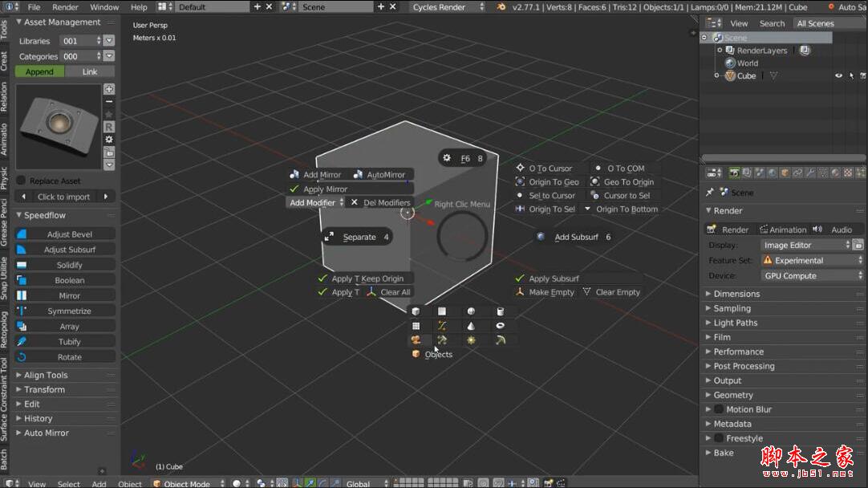Open the Add Modifier dropdown in pie menu
The image size is (868, 488).
316,203
